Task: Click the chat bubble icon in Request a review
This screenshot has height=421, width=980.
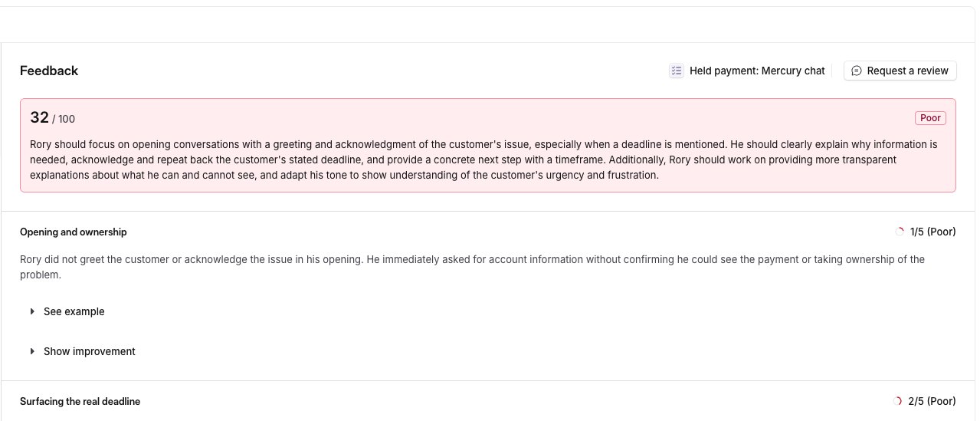Action: [857, 71]
